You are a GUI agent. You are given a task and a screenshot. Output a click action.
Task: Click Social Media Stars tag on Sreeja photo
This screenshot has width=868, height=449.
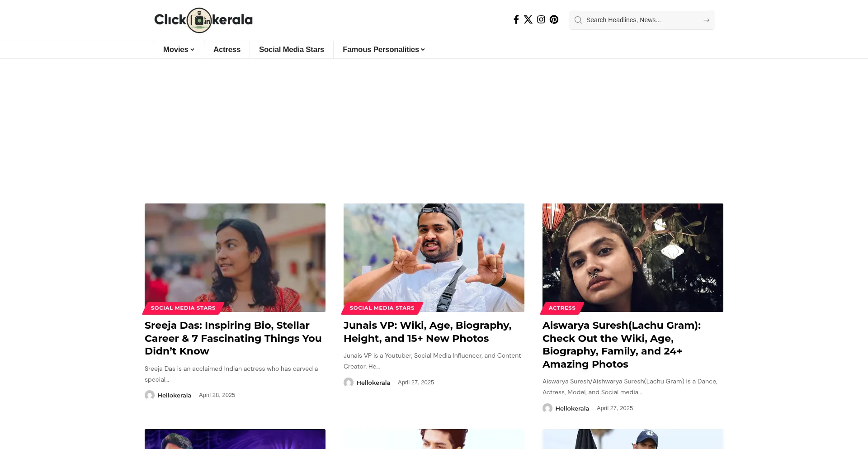click(183, 308)
